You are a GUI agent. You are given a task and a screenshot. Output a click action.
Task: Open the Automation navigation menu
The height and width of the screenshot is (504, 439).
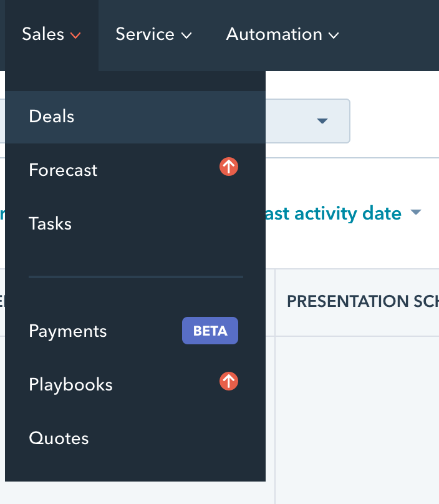274,34
